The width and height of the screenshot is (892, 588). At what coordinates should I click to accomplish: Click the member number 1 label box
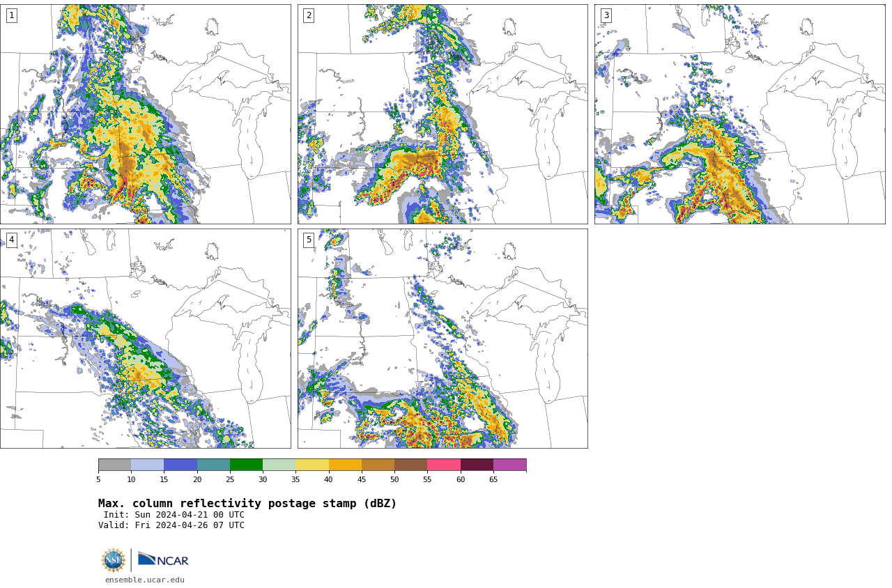click(12, 15)
